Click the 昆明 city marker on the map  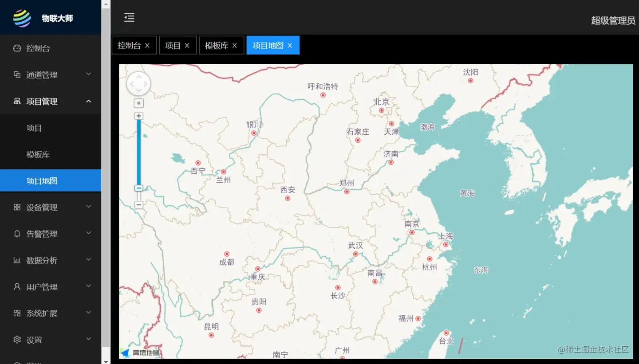pyautogui.click(x=211, y=335)
